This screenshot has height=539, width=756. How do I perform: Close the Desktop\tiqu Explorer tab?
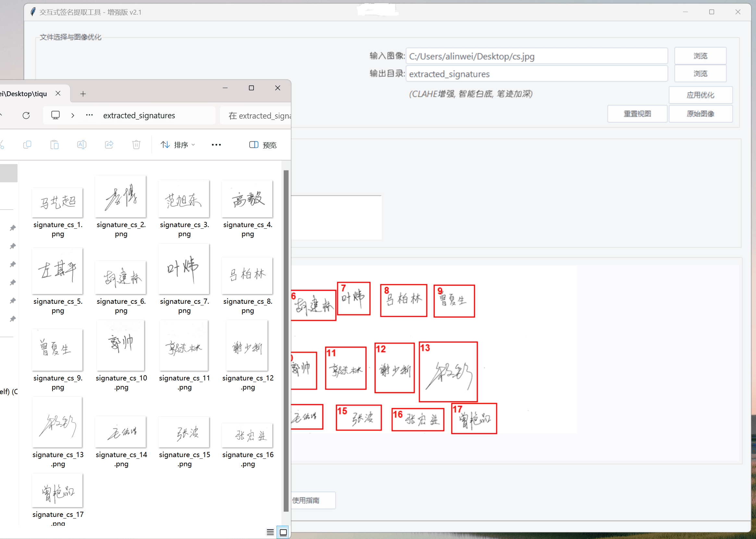pos(58,94)
